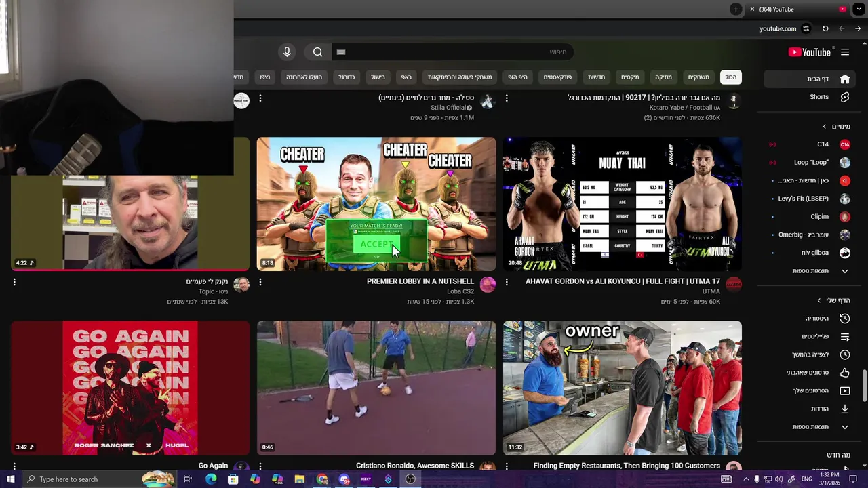The height and width of the screenshot is (488, 868).
Task: Play the GO AGAIN music thumbnail
Action: click(x=130, y=388)
